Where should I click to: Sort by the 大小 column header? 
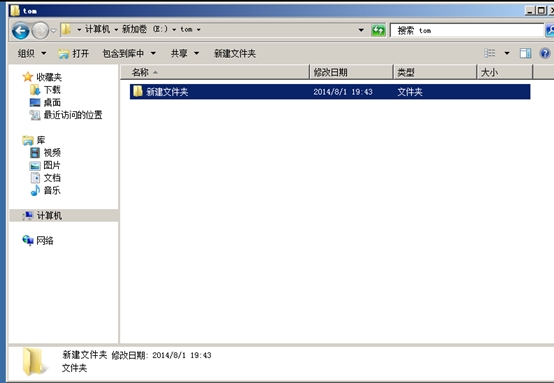coord(505,72)
